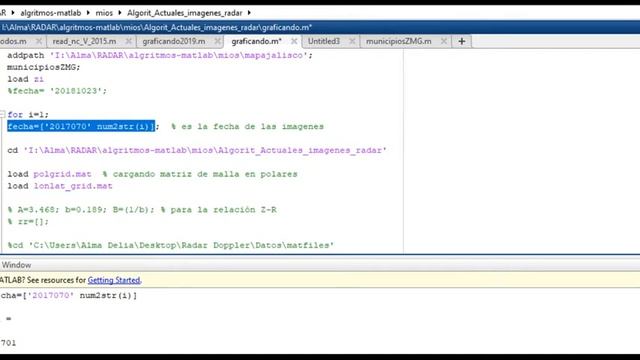640x360 pixels.
Task: Click the 'load polgrid.mat' line
Action: point(152,174)
